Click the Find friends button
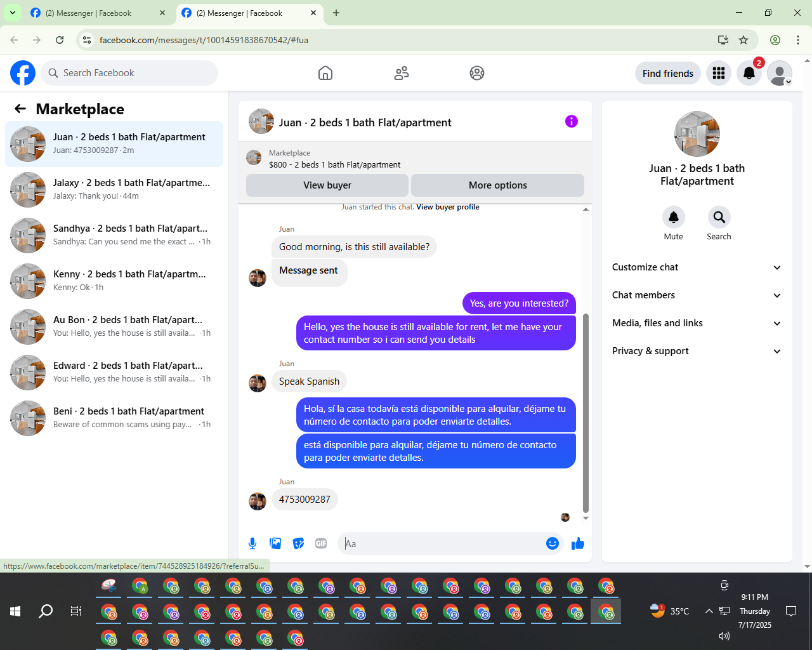Viewport: 812px width, 650px height. point(668,73)
